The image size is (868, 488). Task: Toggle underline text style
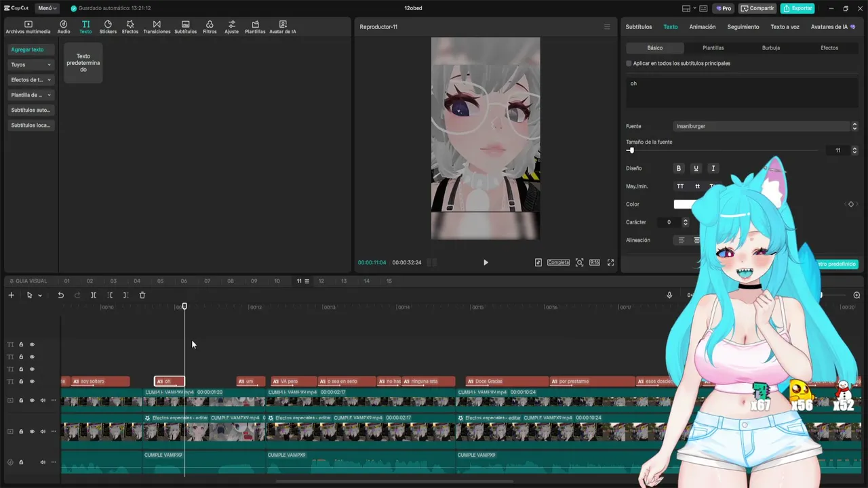pyautogui.click(x=696, y=168)
